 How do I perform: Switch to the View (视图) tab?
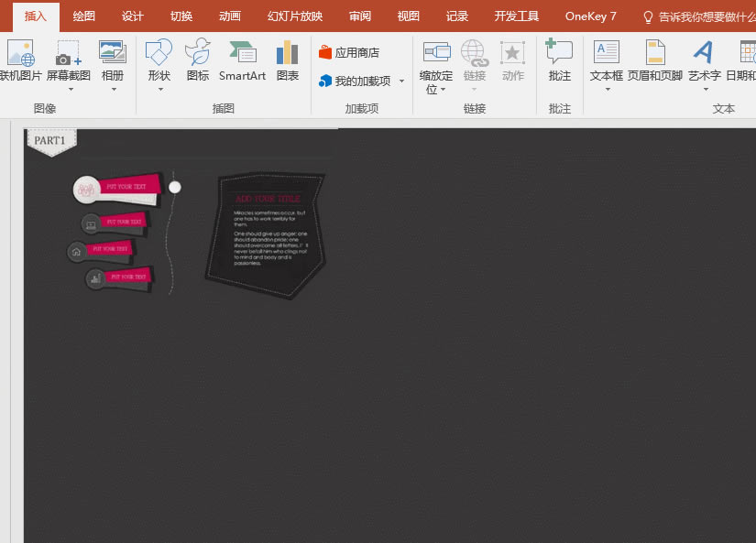pos(409,16)
